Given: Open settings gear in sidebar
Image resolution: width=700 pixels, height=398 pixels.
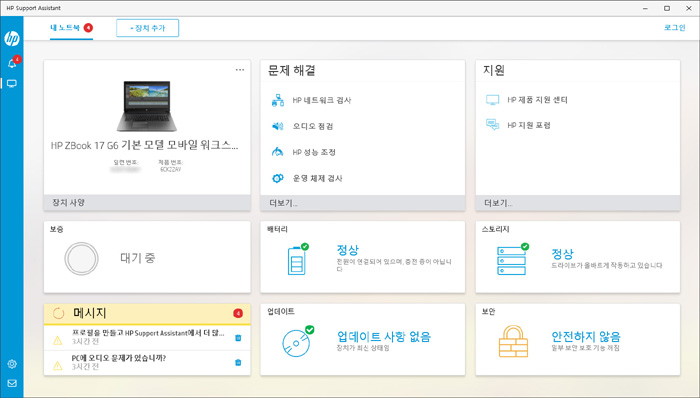Looking at the screenshot, I should (x=12, y=364).
